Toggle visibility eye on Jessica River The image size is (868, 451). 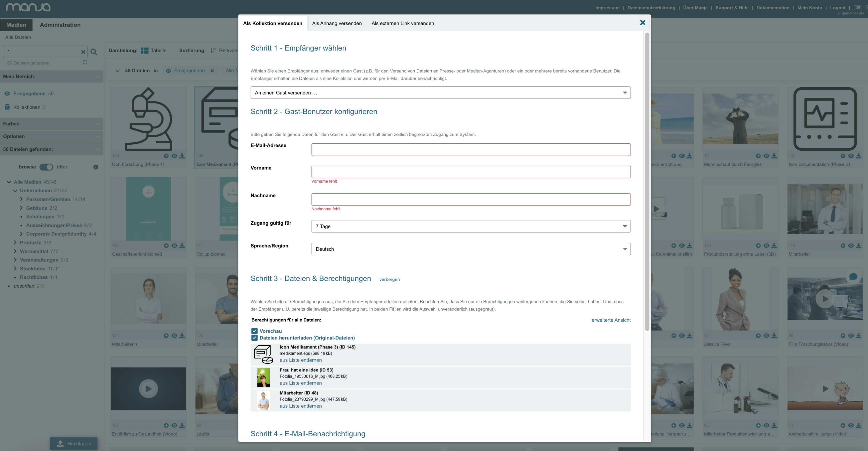[766, 335]
